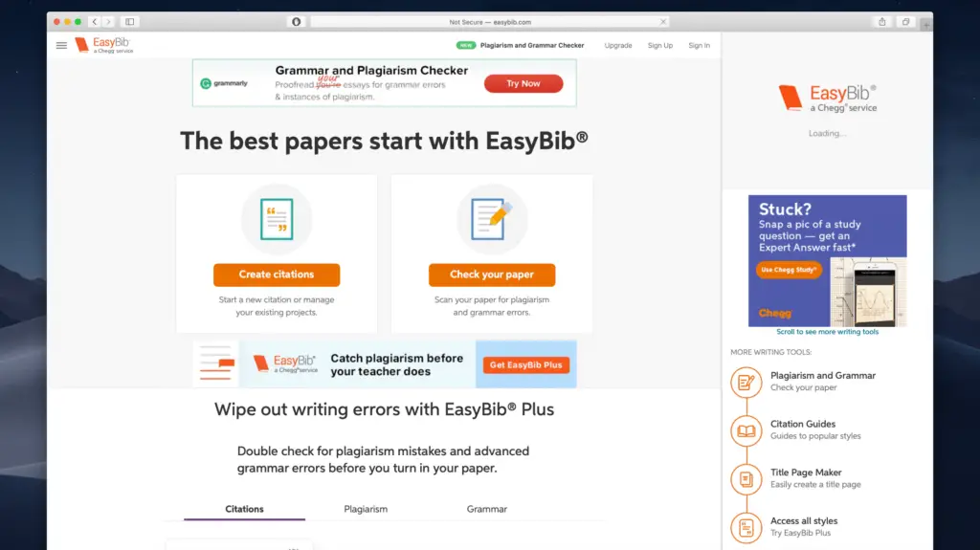The width and height of the screenshot is (980, 550).
Task: Click the Chegg logo in Stuck ad
Action: click(775, 313)
